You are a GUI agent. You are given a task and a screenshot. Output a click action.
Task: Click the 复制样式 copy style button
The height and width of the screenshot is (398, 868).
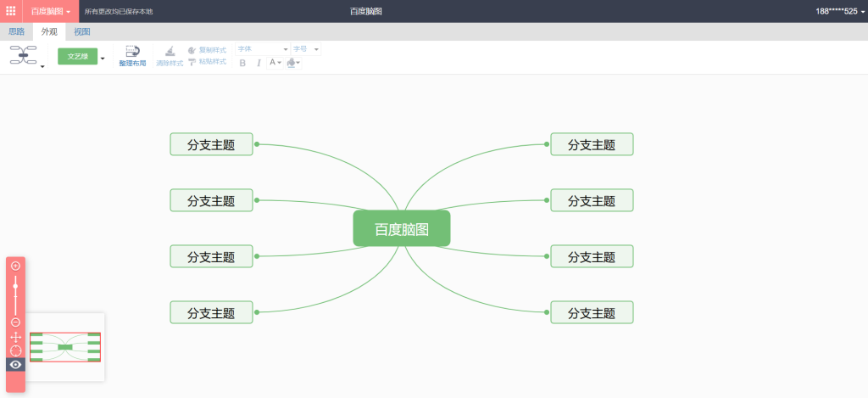(x=207, y=50)
